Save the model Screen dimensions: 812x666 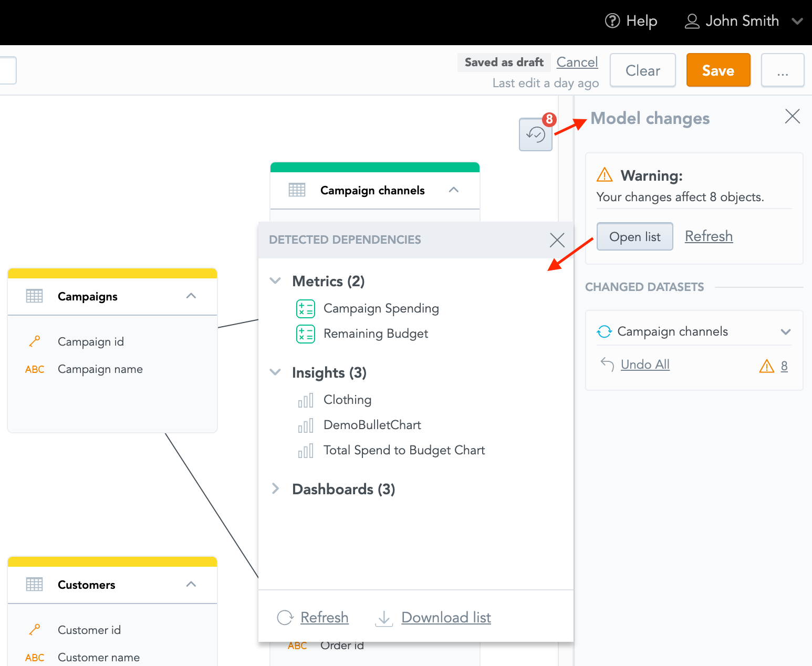pos(718,70)
